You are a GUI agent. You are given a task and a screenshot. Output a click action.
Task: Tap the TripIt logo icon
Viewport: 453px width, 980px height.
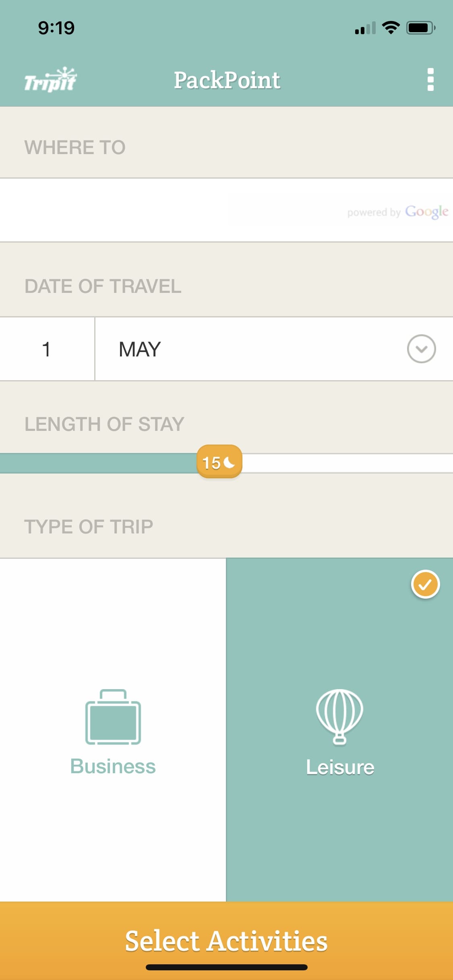click(50, 80)
